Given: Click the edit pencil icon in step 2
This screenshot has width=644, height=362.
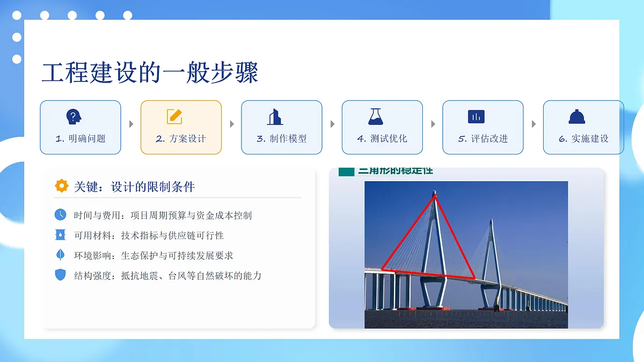Looking at the screenshot, I should (x=174, y=116).
